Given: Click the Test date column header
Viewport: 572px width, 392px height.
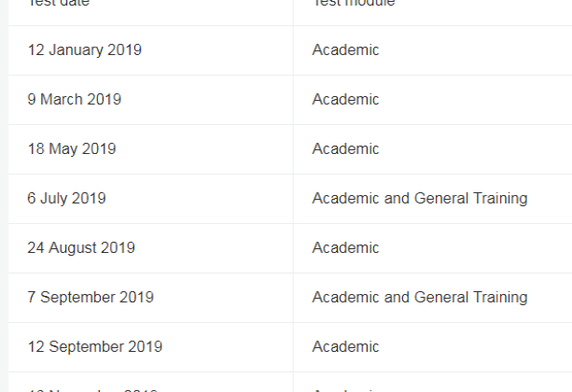Looking at the screenshot, I should click(61, 4).
